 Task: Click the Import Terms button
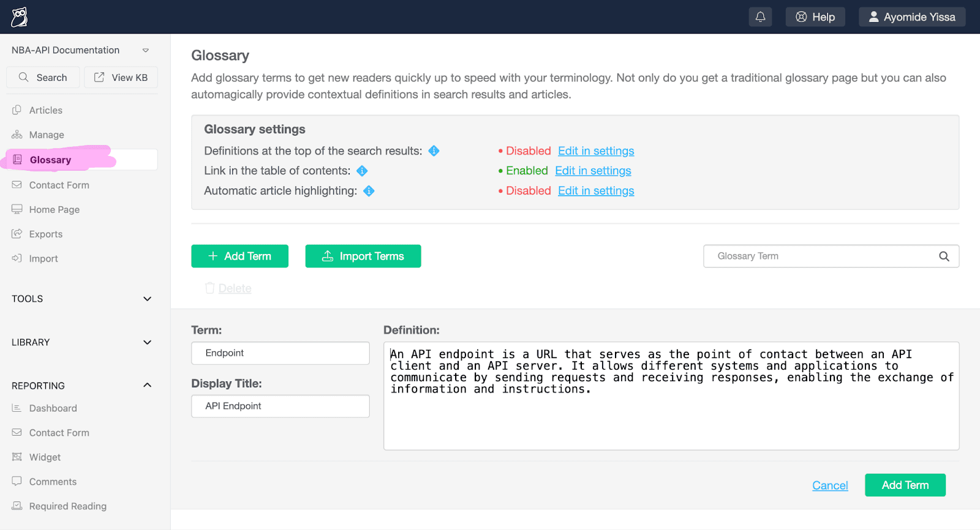point(363,256)
